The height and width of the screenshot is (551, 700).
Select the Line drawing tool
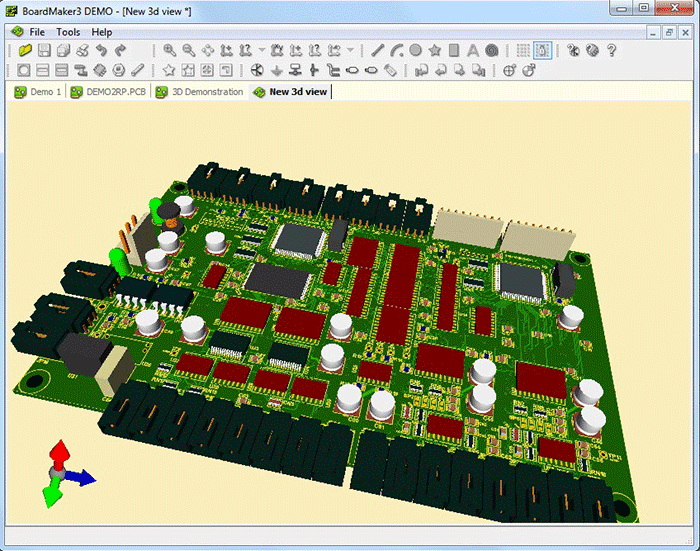(x=378, y=50)
